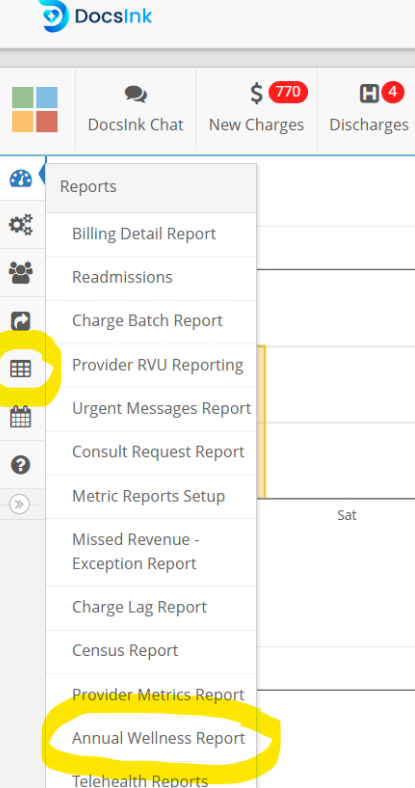Click the DocsInk logo
This screenshot has height=788, width=415.
tap(97, 17)
